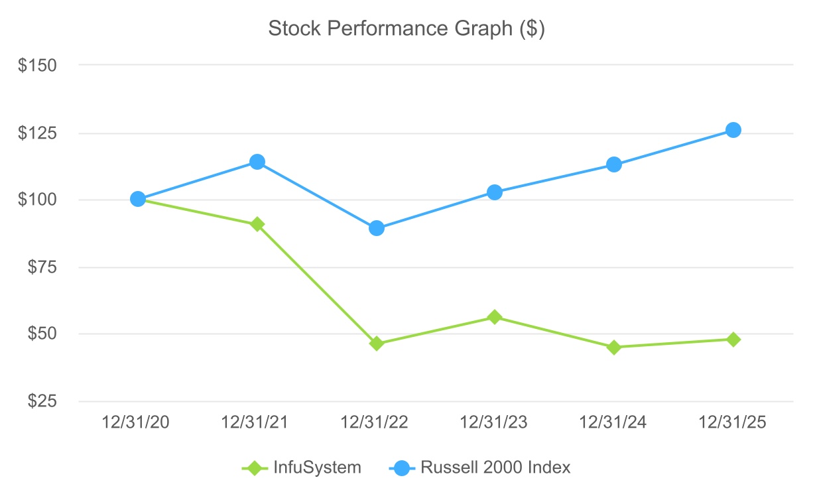
Task: Click the $25 y-axis label
Action: tap(41, 402)
